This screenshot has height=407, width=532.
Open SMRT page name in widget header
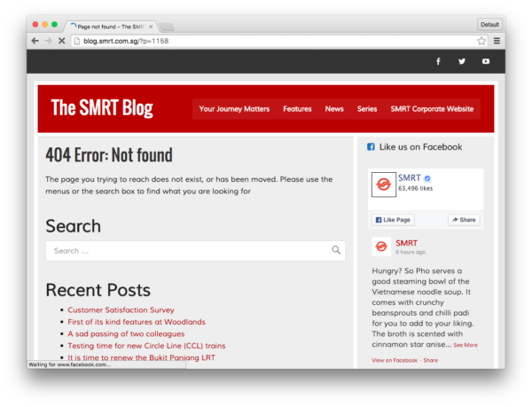click(x=409, y=177)
